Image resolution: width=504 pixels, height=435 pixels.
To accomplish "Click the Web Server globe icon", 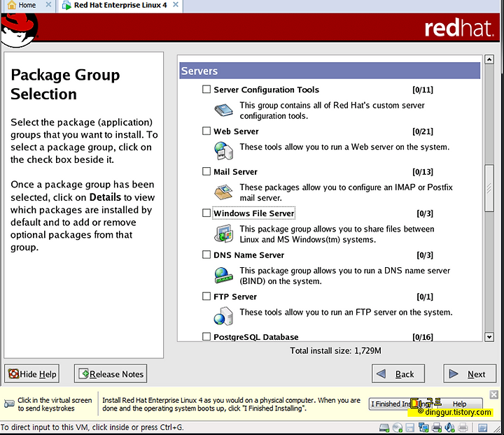I will 223,150.
